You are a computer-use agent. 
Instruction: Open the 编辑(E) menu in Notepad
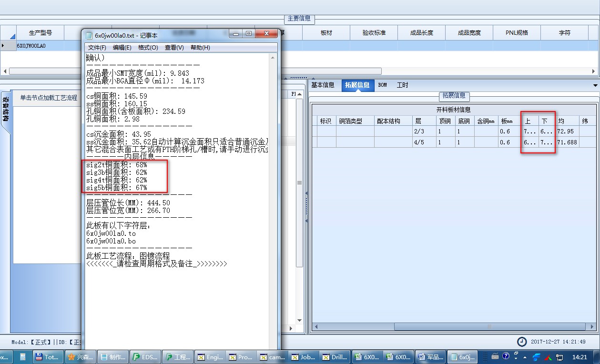point(122,48)
